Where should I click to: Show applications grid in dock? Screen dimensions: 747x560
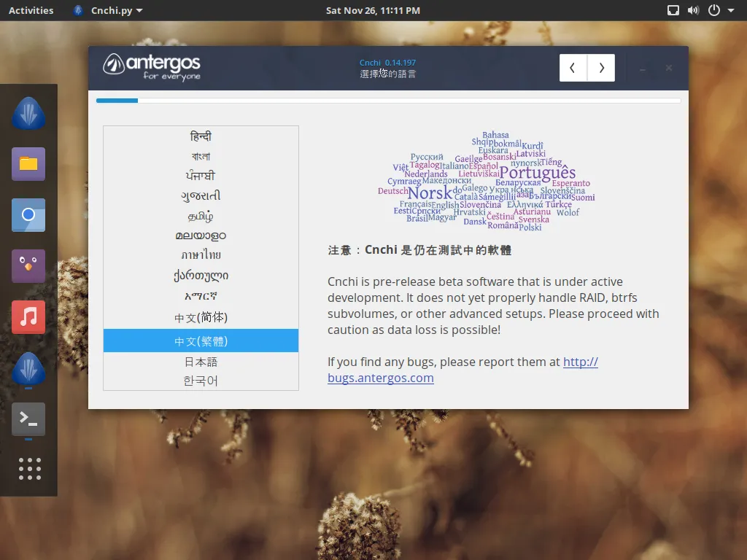29,469
